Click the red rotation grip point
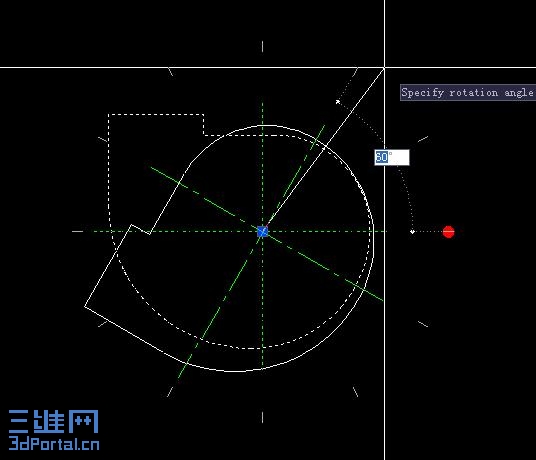Screen dimensions: 536x460 point(448,232)
